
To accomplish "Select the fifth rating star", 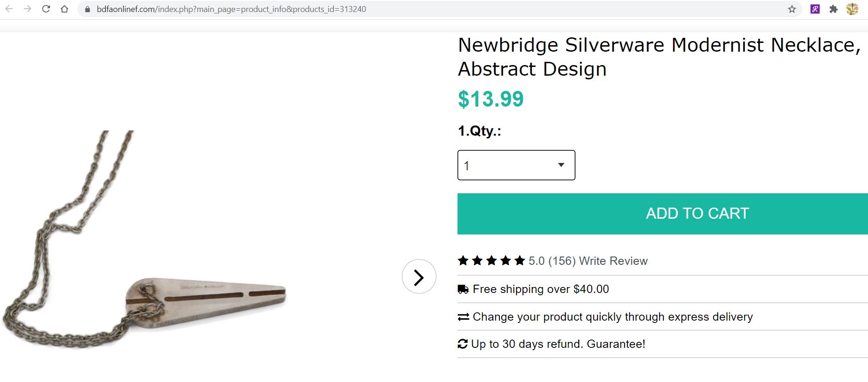I will (519, 261).
